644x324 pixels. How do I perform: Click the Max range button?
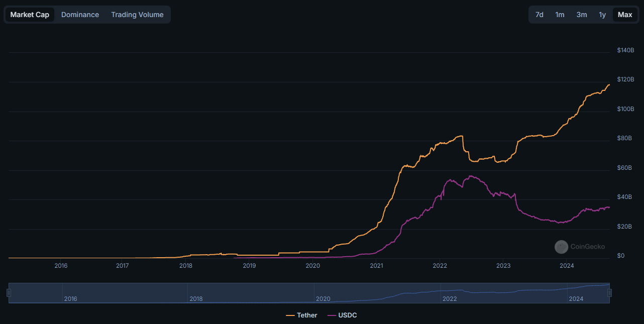624,15
